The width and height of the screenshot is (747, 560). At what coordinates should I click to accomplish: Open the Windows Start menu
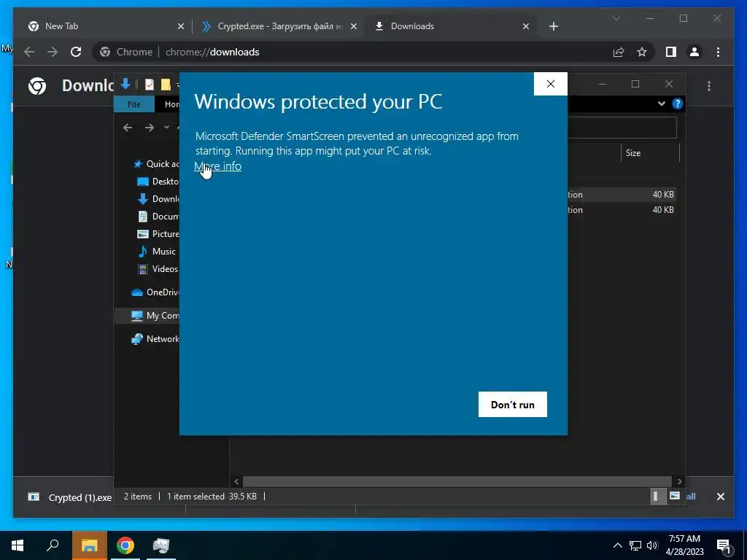tap(18, 545)
